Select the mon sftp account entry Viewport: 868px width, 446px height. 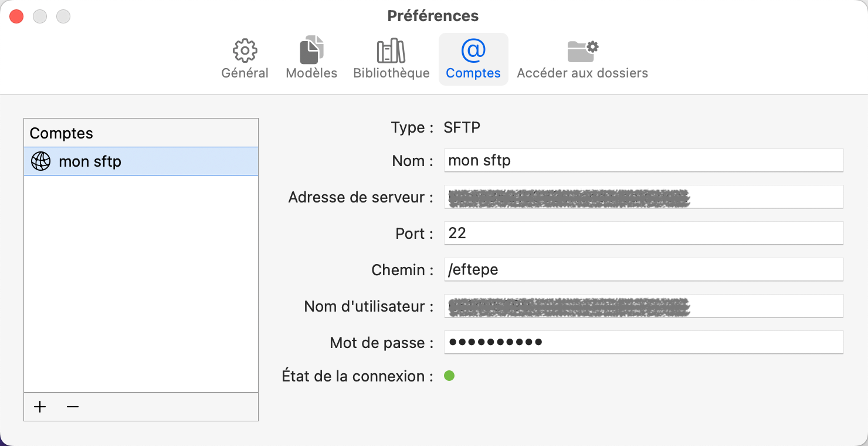(x=141, y=161)
